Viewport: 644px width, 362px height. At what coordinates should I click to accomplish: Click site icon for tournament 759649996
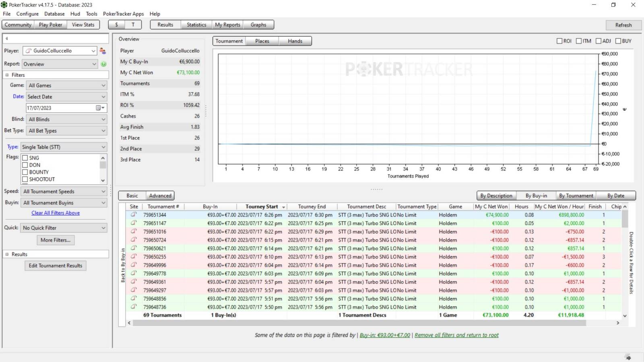(x=134, y=265)
